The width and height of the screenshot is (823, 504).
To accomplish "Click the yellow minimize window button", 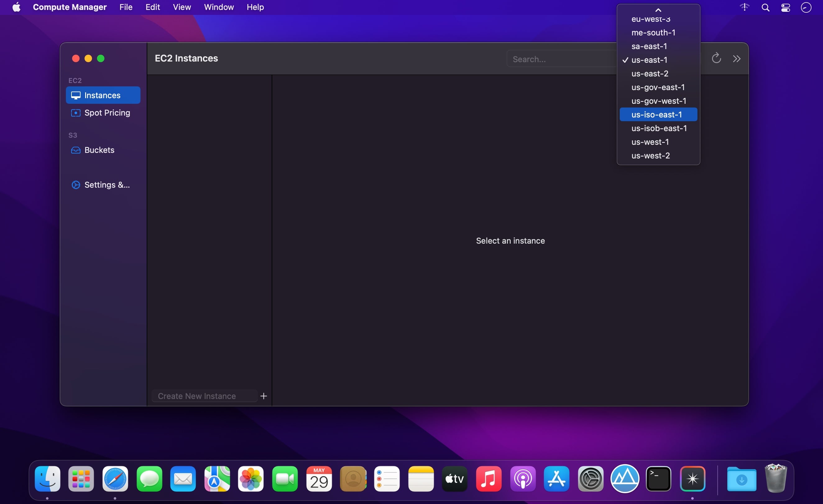I will click(x=88, y=58).
